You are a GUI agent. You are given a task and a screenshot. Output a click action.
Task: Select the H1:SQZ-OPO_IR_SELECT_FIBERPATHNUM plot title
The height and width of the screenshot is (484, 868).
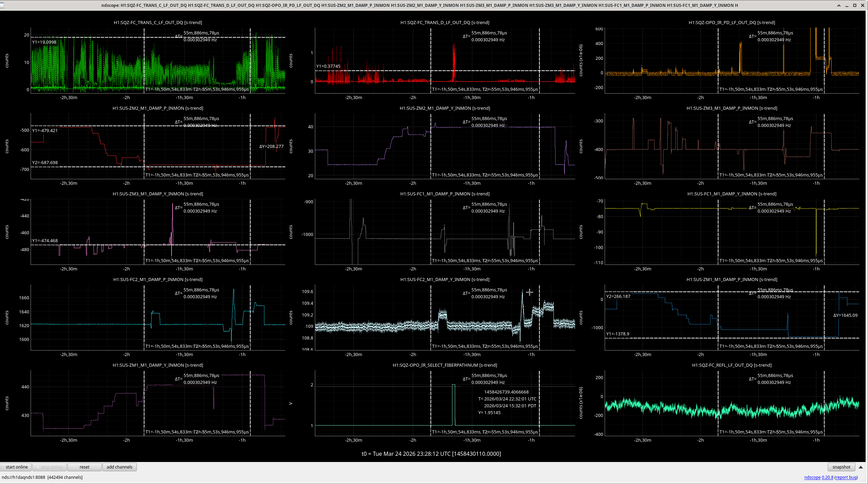(x=445, y=365)
